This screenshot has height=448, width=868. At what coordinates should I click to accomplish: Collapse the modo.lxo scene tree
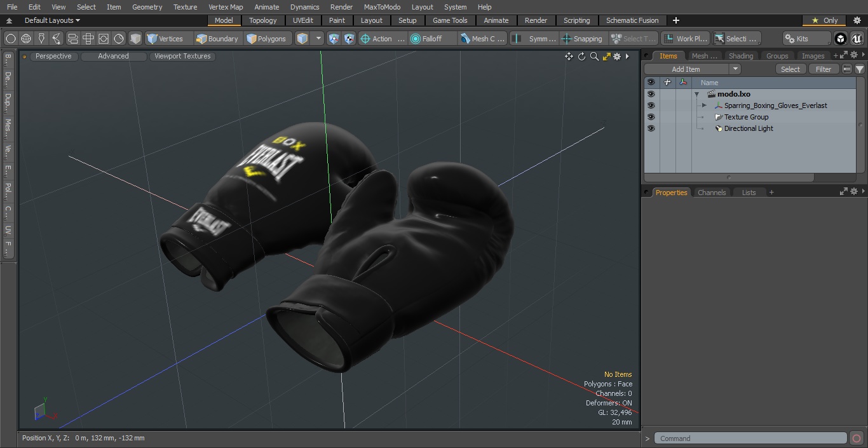pyautogui.click(x=697, y=94)
